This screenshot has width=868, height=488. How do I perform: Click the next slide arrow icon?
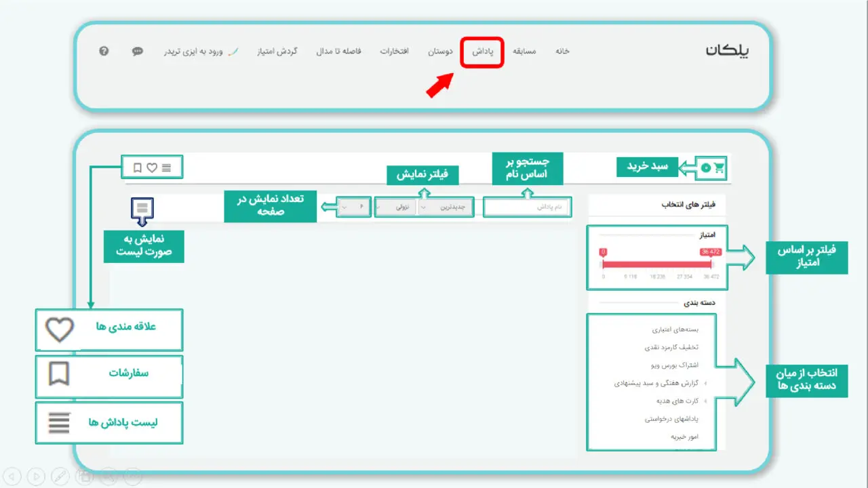pyautogui.click(x=37, y=476)
